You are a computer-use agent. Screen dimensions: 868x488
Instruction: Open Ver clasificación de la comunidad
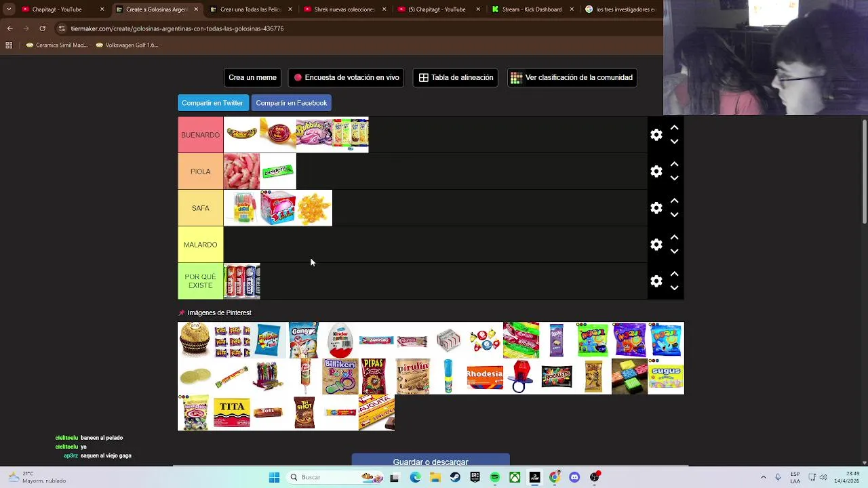[572, 77]
